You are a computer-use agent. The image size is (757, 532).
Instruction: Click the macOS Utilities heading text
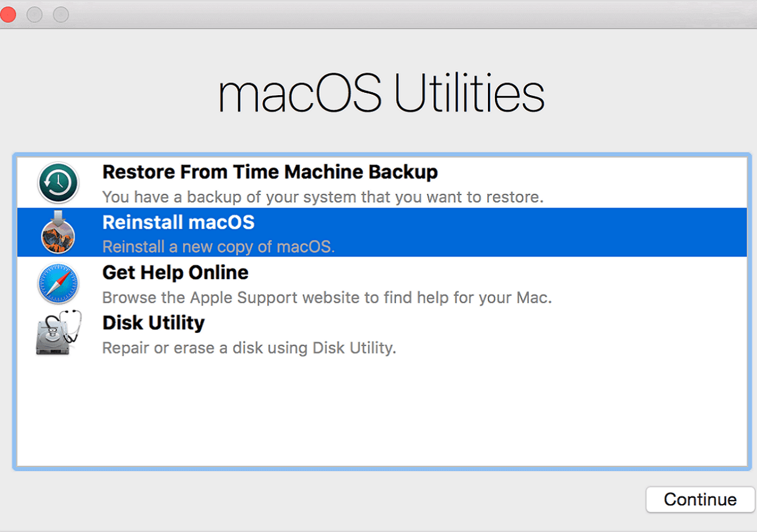(x=381, y=95)
